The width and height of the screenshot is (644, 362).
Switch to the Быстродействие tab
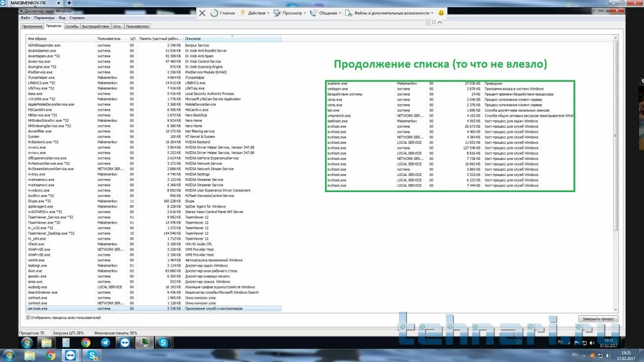[x=96, y=26]
